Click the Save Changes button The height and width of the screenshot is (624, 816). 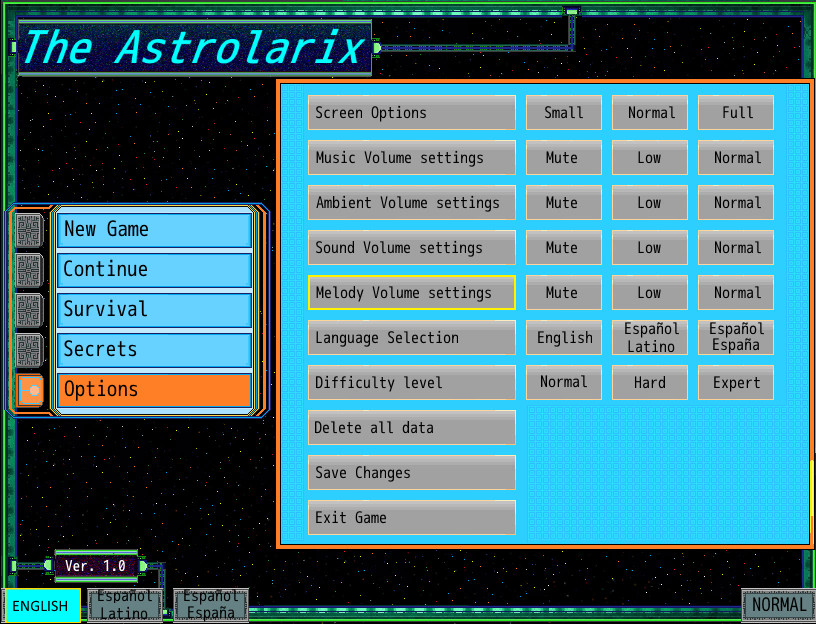point(411,472)
